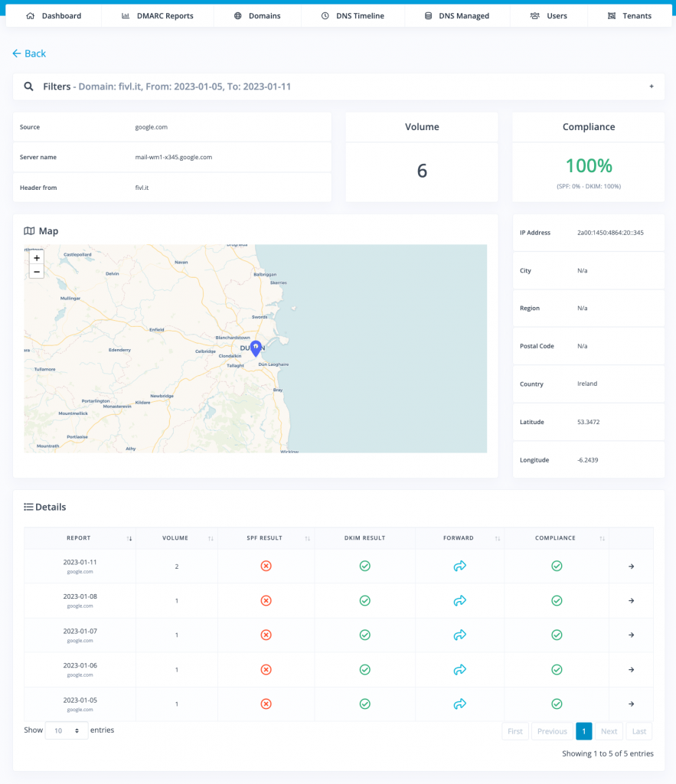Click the 100% compliance value
The height and width of the screenshot is (784, 676).
click(589, 166)
